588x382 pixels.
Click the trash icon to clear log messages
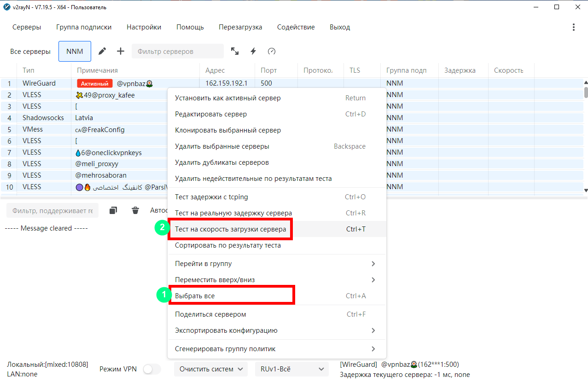click(135, 210)
